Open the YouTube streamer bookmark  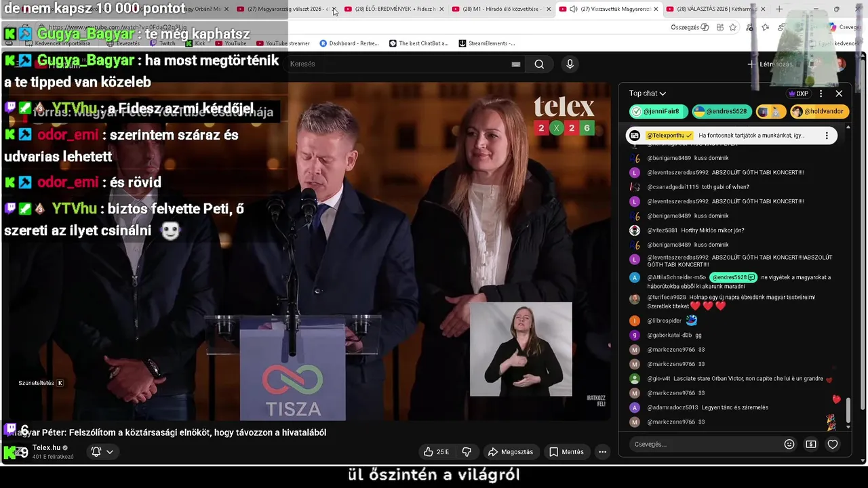tap(282, 43)
